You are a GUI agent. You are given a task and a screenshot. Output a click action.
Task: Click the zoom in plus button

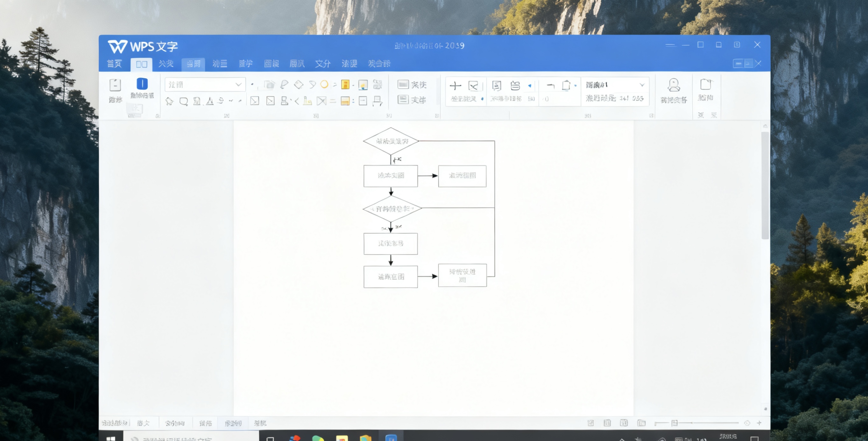click(759, 423)
